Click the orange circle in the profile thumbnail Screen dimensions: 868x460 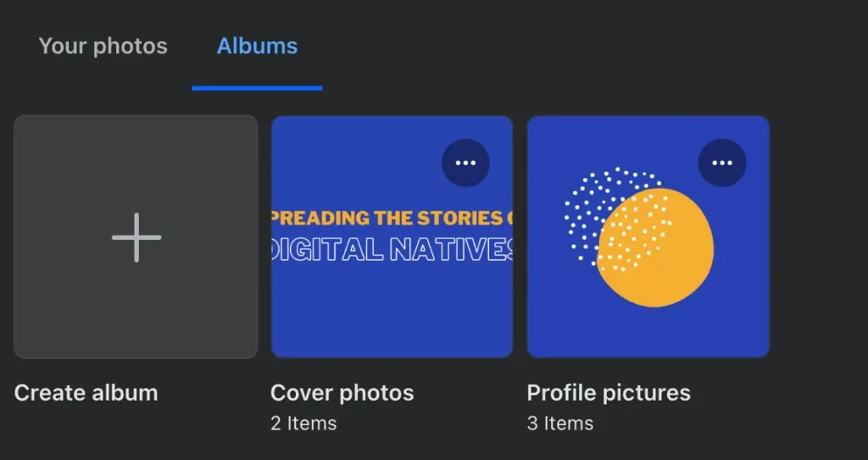coord(670,263)
